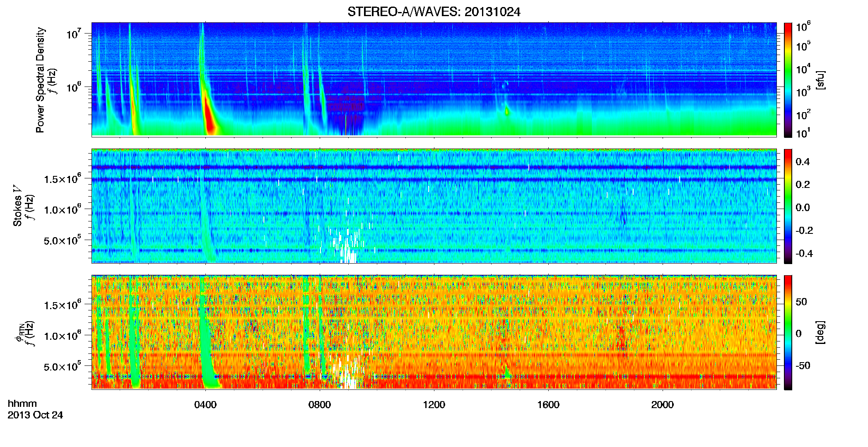Click the plot title STEREO-A/WAVES: 20131024
868x447 pixels.
[434, 12]
